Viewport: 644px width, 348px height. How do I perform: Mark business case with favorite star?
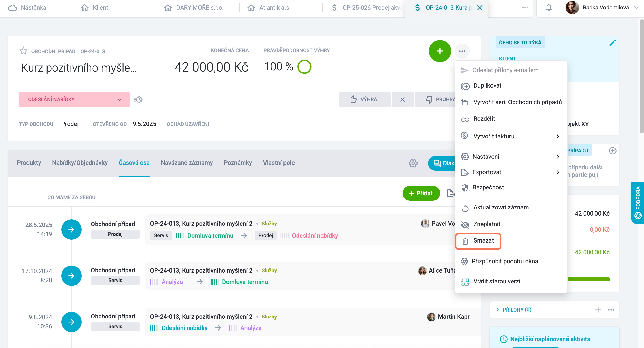(23, 51)
